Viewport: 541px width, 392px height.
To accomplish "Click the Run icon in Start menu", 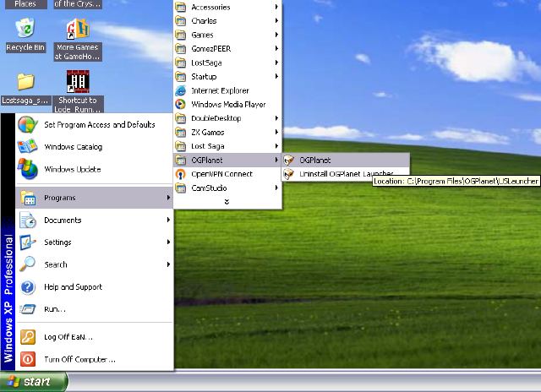I will (x=28, y=309).
